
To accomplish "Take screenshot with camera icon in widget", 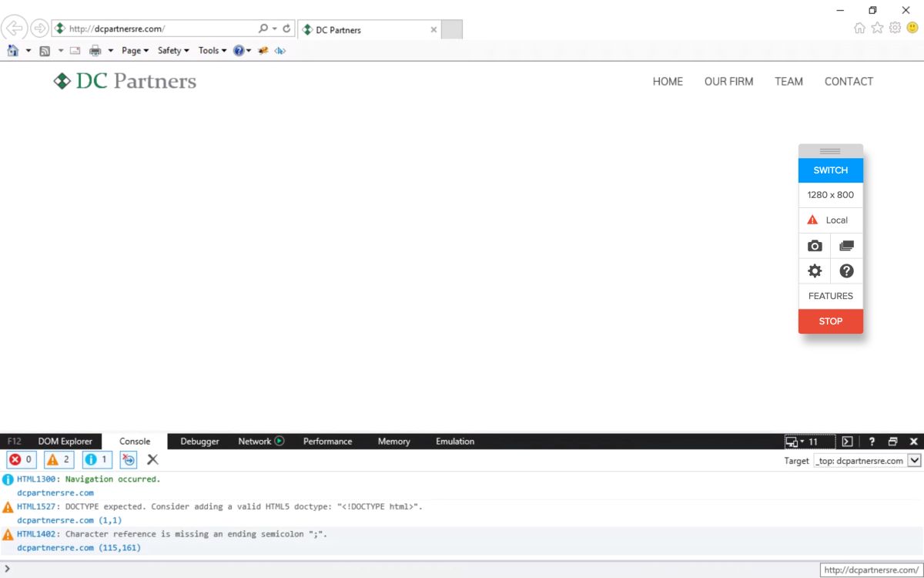I will [x=815, y=246].
